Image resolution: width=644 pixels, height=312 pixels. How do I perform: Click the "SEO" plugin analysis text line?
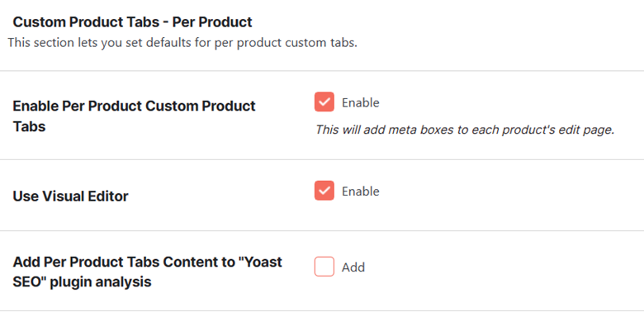coord(82,282)
